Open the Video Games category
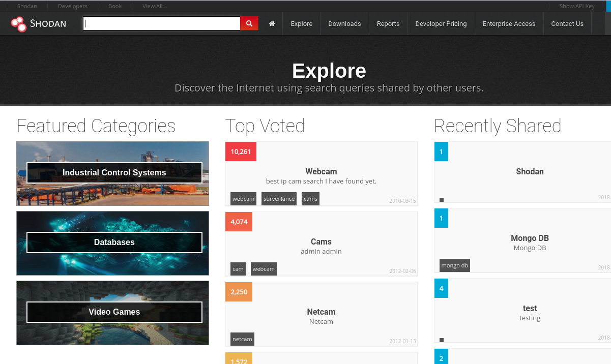This screenshot has width=611, height=364. tap(114, 312)
